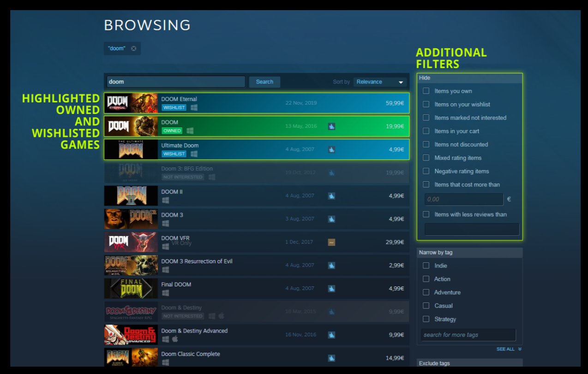The height and width of the screenshot is (374, 588).
Task: Enable Items with less reviews than checkbox
Action: (x=426, y=214)
